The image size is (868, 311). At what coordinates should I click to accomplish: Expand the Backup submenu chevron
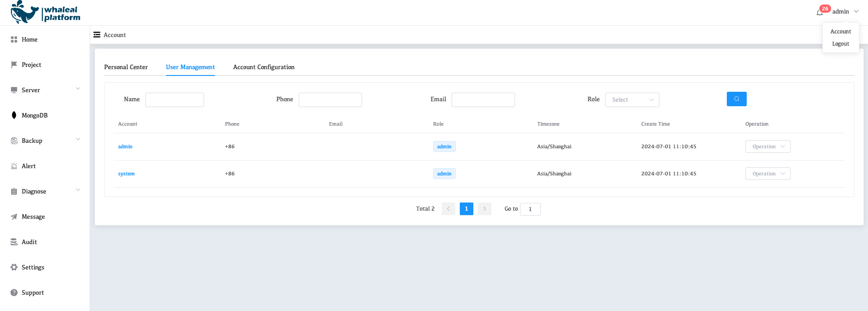78,140
